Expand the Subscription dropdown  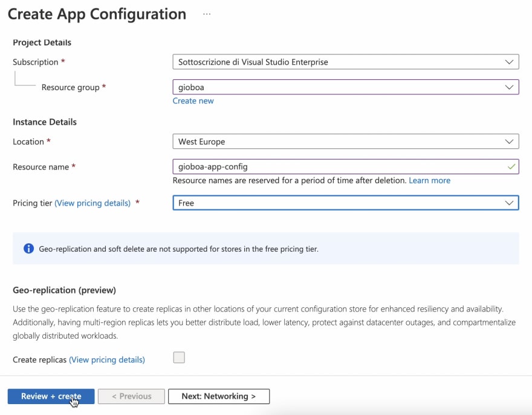(346, 62)
